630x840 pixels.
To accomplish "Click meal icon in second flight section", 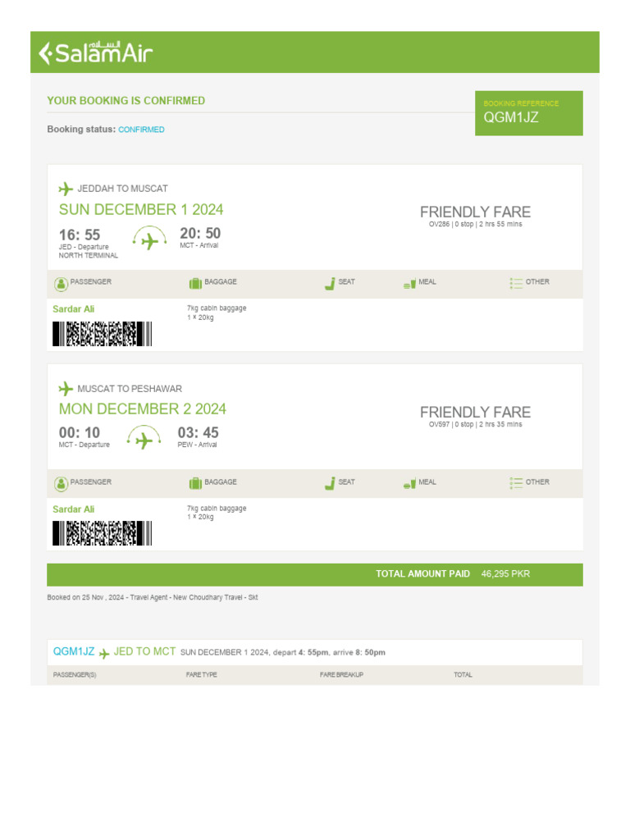I will point(409,484).
